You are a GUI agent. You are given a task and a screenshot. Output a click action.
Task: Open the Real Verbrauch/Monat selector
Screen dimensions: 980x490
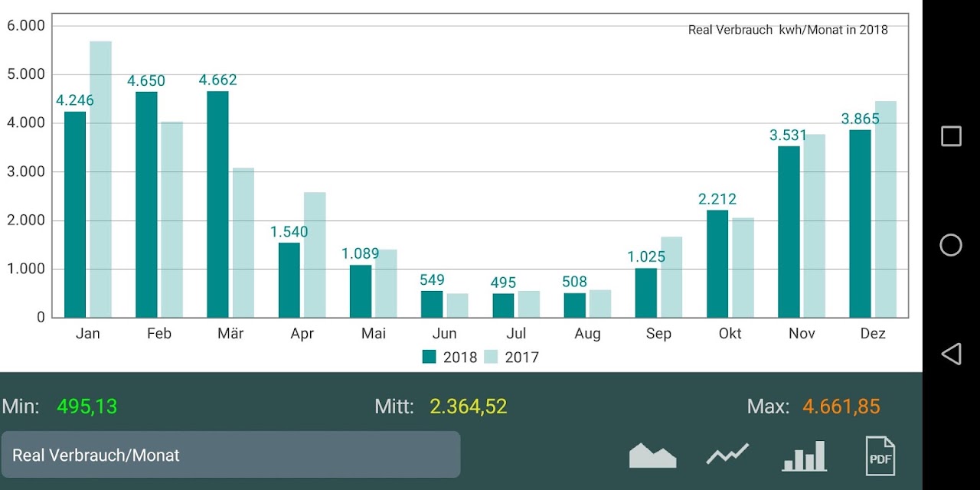tap(230, 455)
